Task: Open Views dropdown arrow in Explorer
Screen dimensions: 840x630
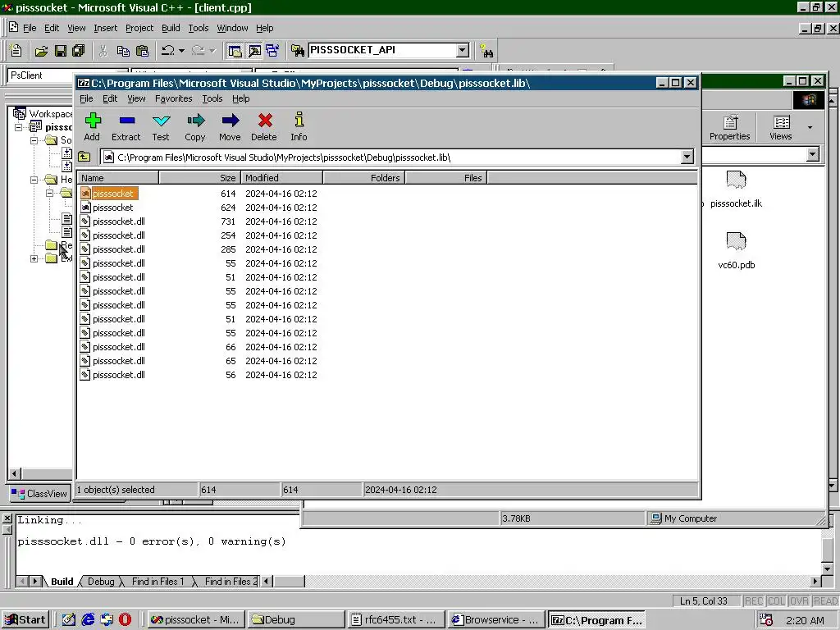Action: (x=810, y=127)
